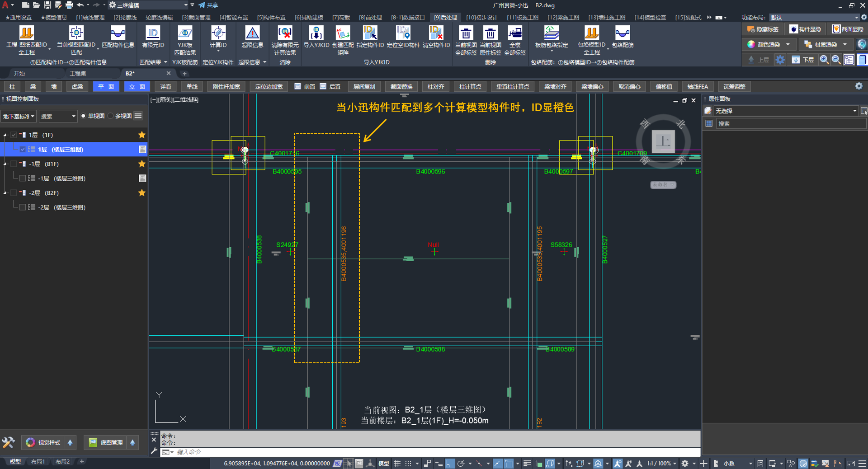Click the 超限信息 warning triangle icon
Screen dimensions: 868x469
(252, 33)
